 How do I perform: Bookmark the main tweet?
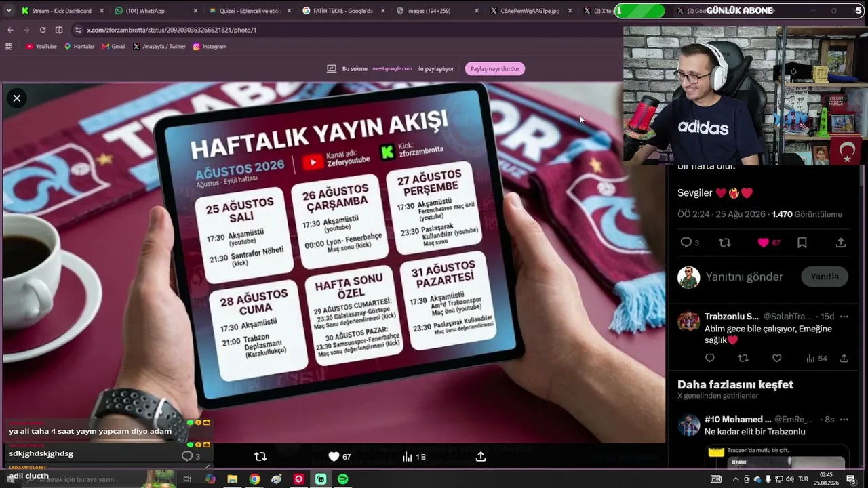(802, 243)
